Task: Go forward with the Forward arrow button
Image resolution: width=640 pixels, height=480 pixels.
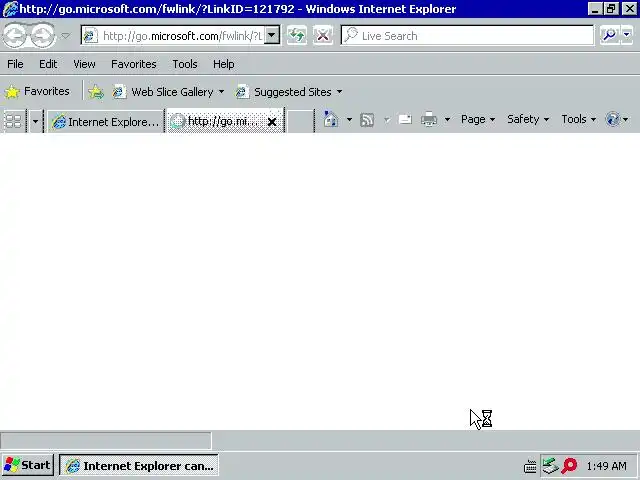Action: tap(42, 36)
